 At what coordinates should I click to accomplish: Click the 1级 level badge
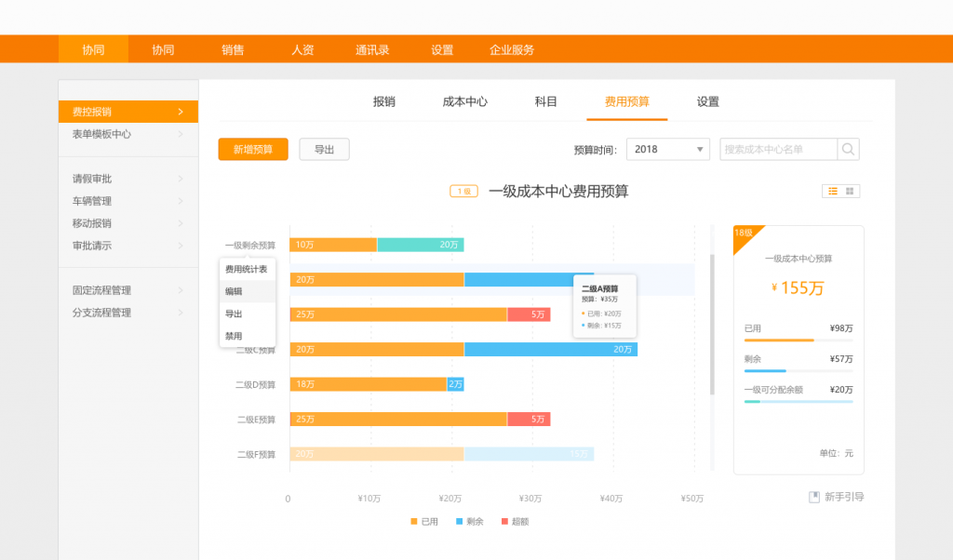463,192
